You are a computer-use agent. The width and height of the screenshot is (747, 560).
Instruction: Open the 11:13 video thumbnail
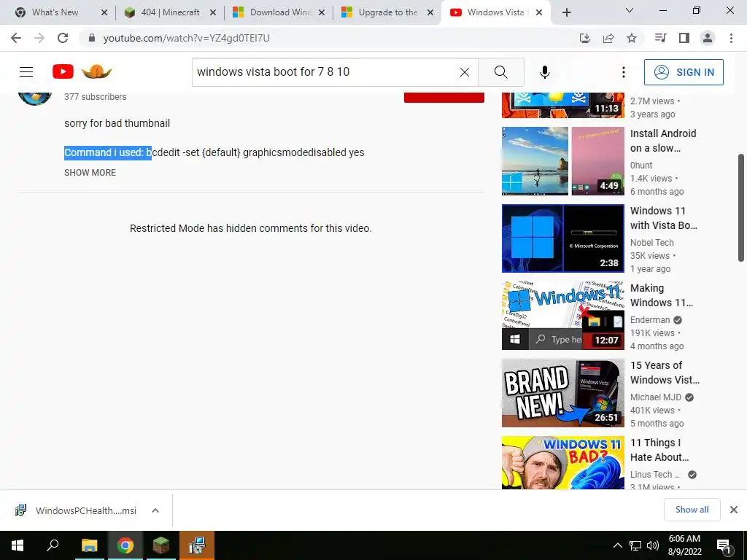(562, 105)
